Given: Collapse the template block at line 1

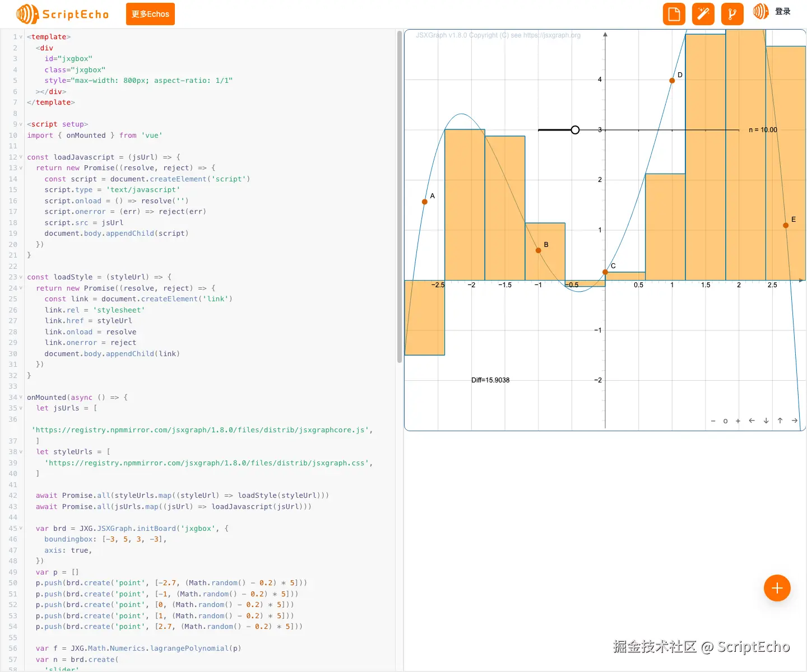Looking at the screenshot, I should 21,37.
